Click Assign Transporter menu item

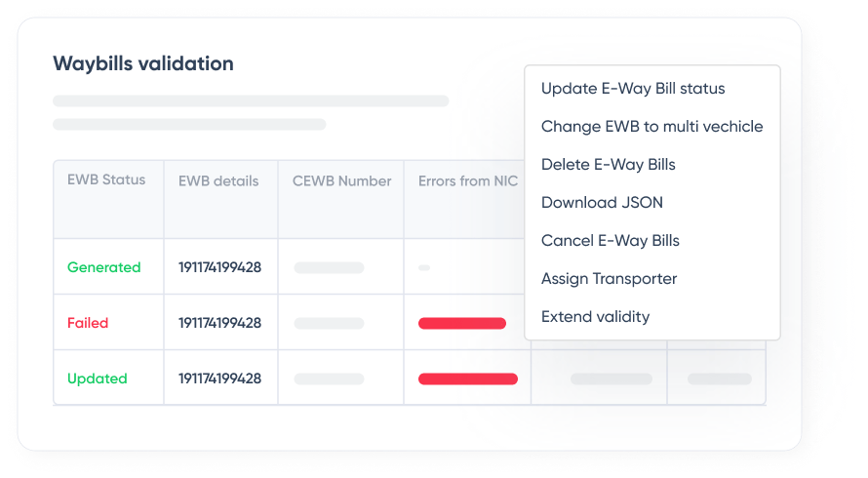click(x=609, y=279)
